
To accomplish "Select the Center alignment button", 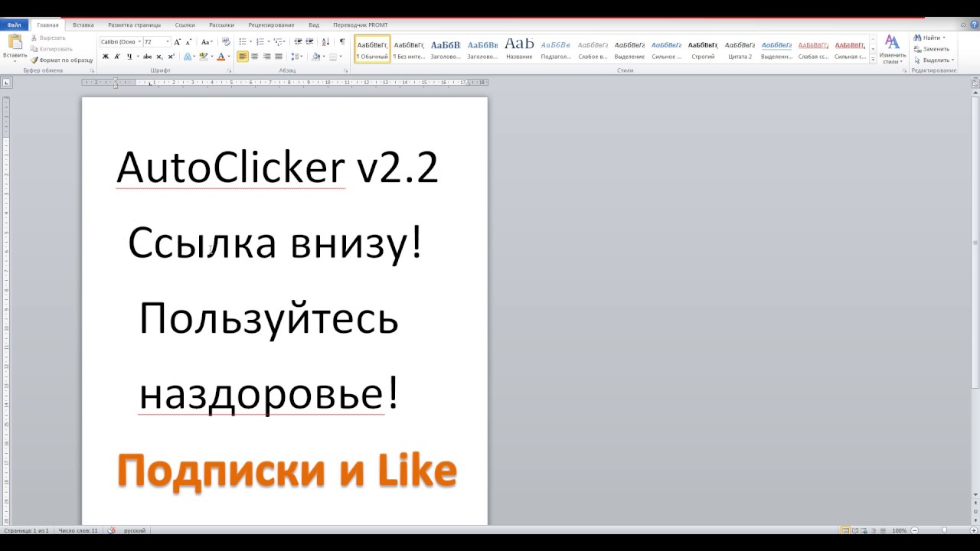I will (x=255, y=57).
